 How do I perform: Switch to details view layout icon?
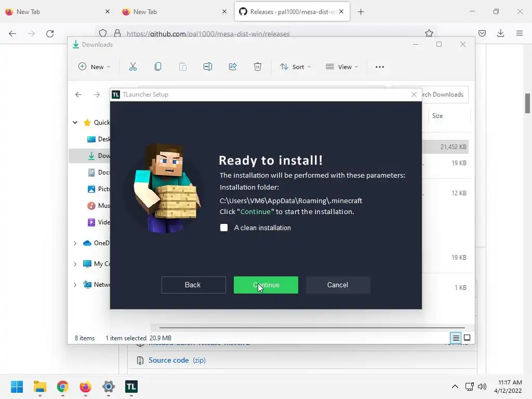[x=456, y=338]
